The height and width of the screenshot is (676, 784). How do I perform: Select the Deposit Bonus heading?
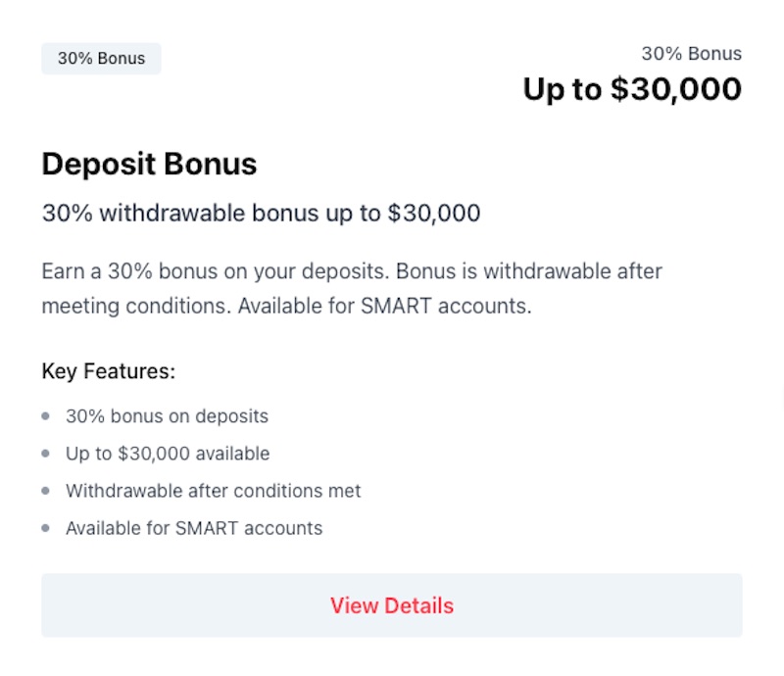point(148,164)
